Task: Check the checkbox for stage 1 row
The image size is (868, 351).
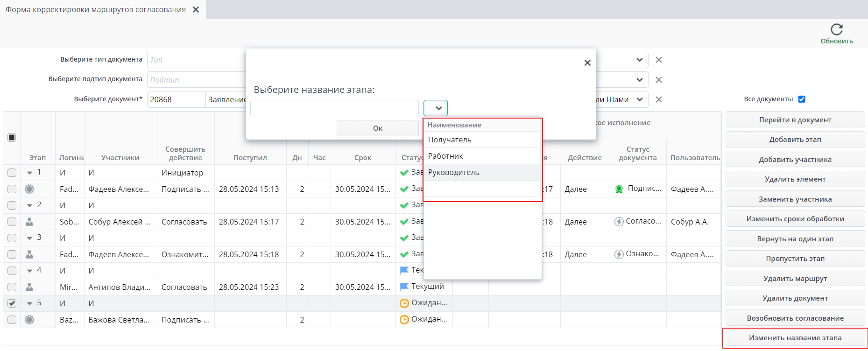Action: pyautogui.click(x=12, y=173)
